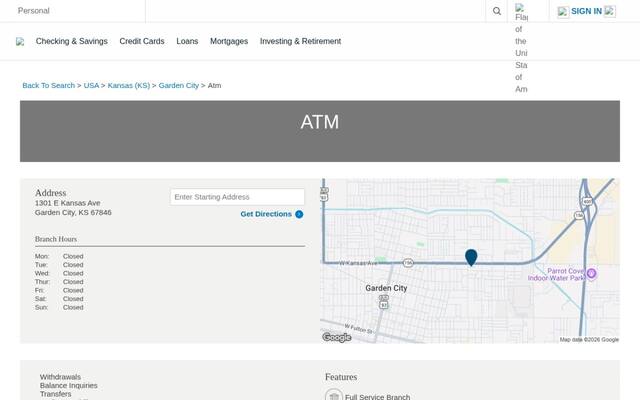
Task: Click the broken flag image in header
Action: click(520, 7)
